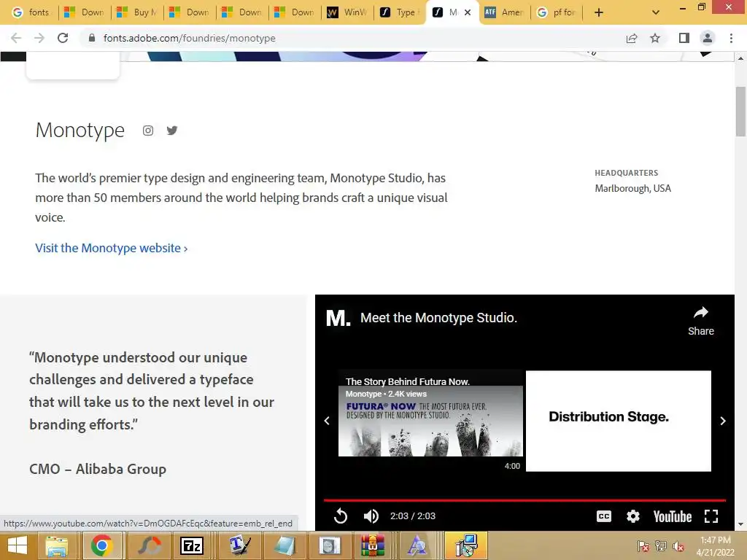Switch to the 'Buy M' tab
Image resolution: width=747 pixels, height=560 pixels.
[x=137, y=12]
